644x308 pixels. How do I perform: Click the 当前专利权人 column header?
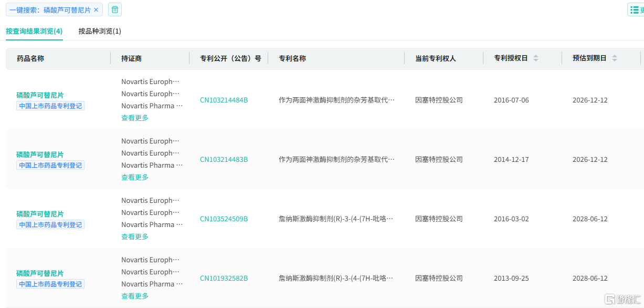(435, 58)
